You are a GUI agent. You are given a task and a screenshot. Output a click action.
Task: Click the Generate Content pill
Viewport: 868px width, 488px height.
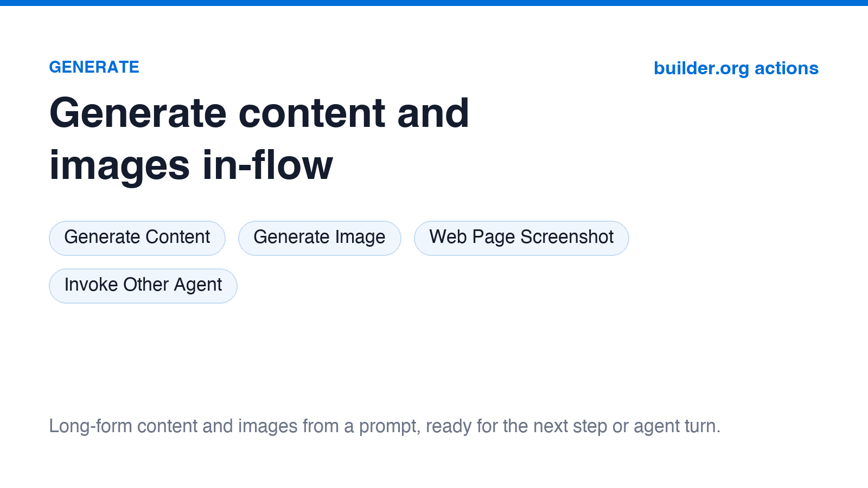point(137,238)
